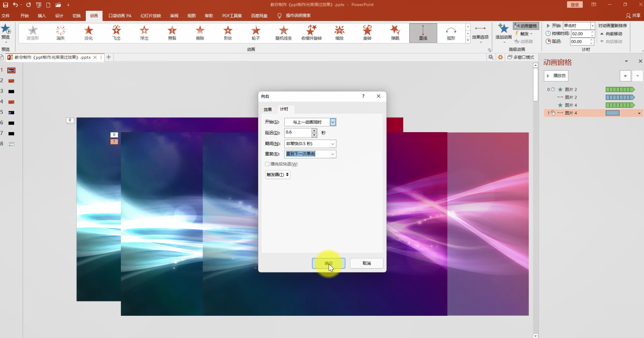Toggle the 播完后快退 checkbox
The image size is (644, 338).
click(x=267, y=164)
